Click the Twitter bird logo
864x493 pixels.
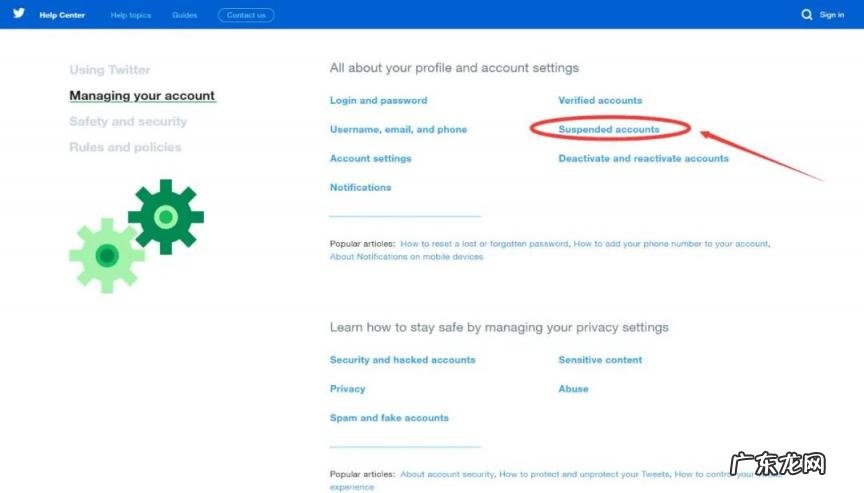[19, 13]
